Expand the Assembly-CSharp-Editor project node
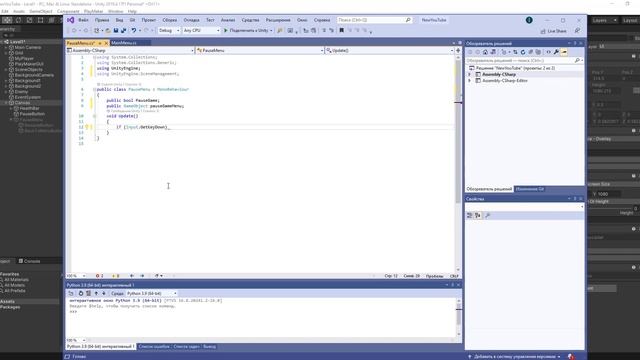The height and width of the screenshot is (360, 640). click(469, 81)
